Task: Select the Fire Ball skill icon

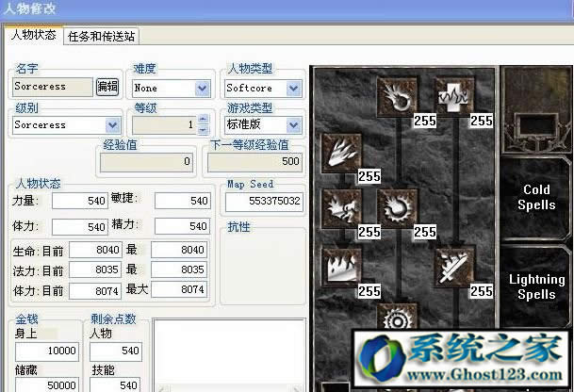Action: click(395, 207)
